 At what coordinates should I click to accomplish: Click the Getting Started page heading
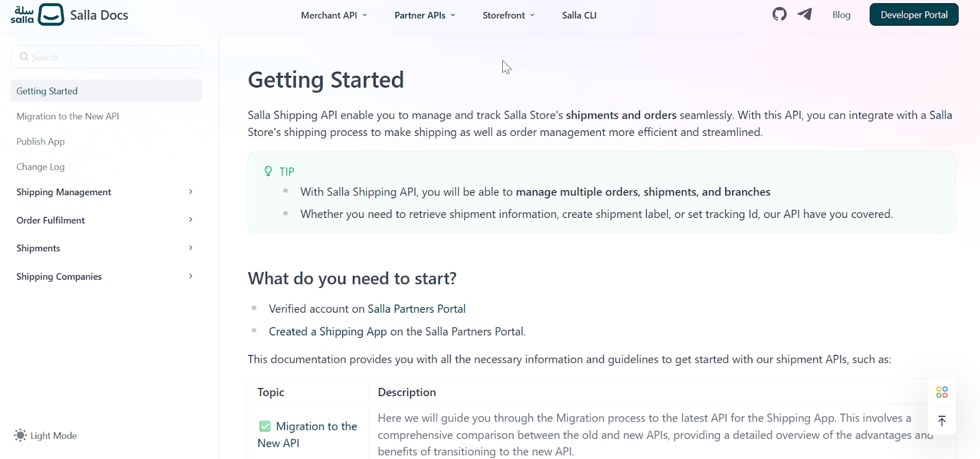326,80
